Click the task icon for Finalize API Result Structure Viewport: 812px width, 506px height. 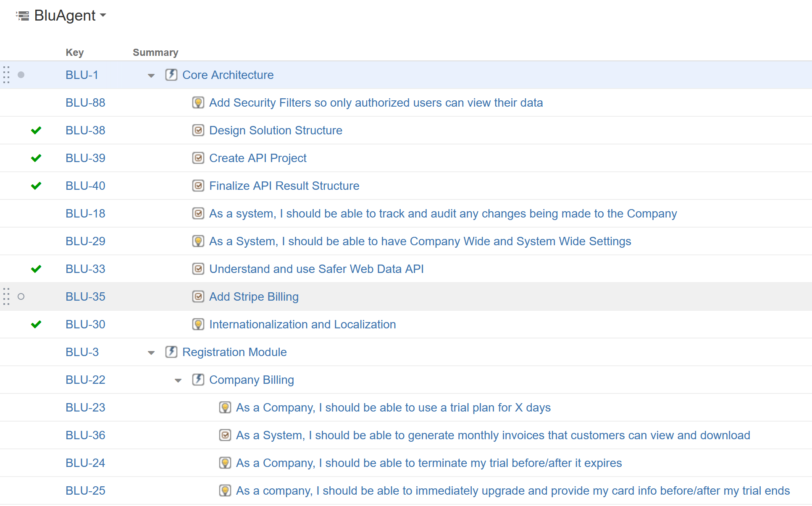198,186
